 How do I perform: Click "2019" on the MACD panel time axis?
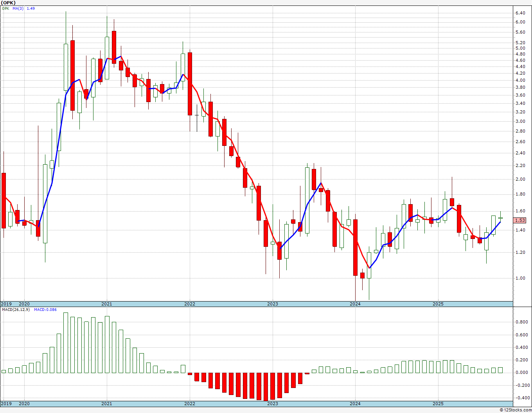[6, 404]
